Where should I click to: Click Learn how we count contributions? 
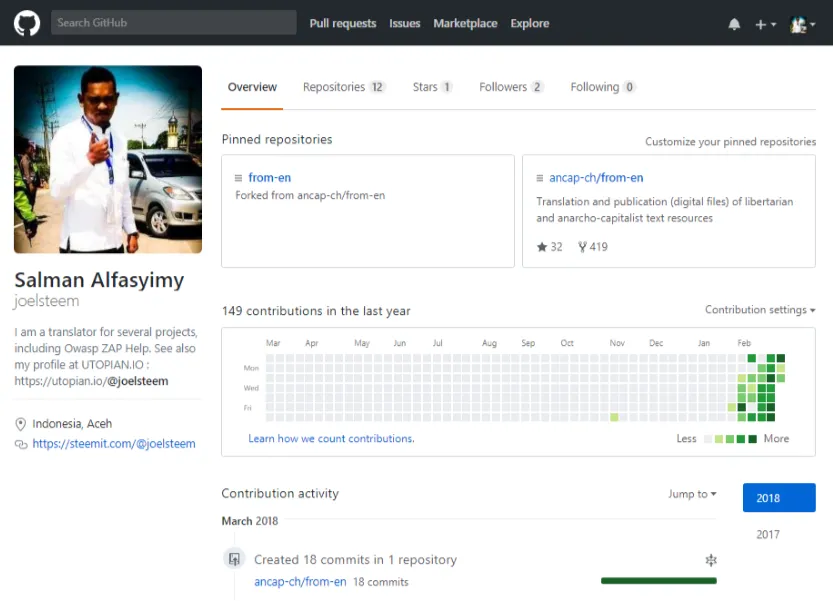331,438
